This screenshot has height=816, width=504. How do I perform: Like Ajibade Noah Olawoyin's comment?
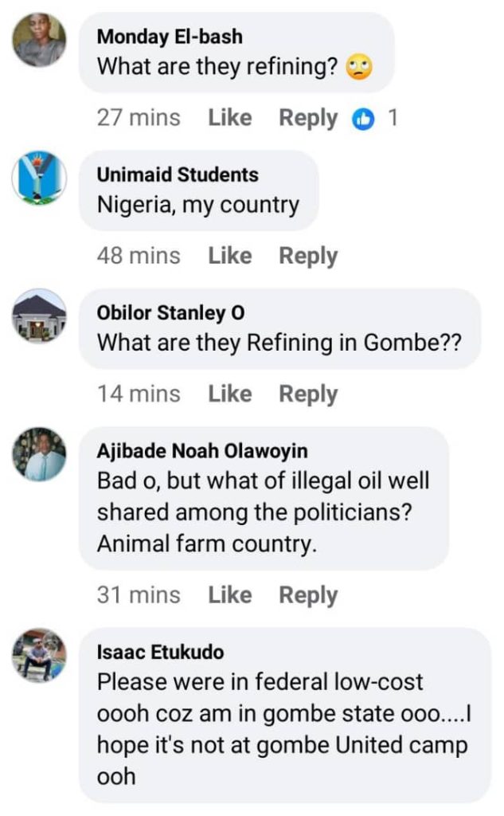pyautogui.click(x=229, y=595)
